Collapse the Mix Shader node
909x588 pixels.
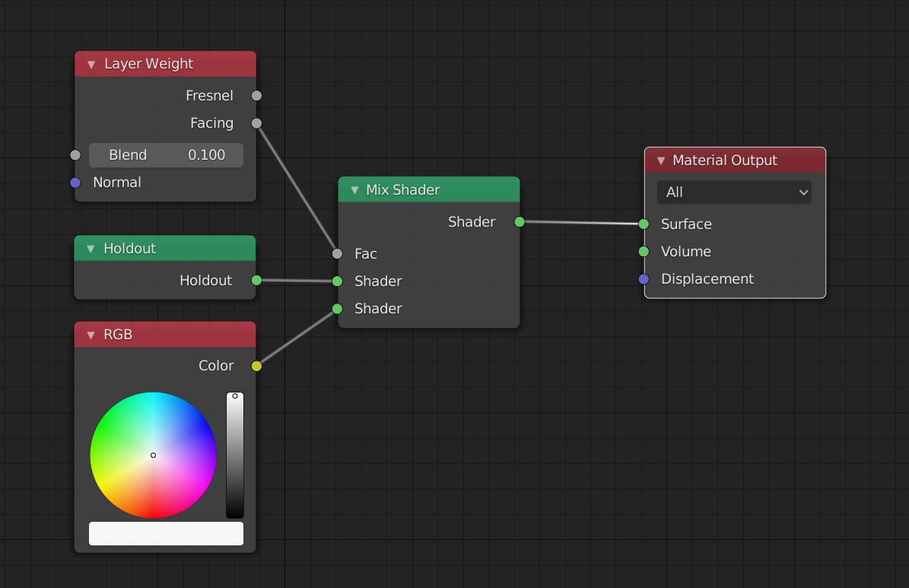click(x=354, y=189)
